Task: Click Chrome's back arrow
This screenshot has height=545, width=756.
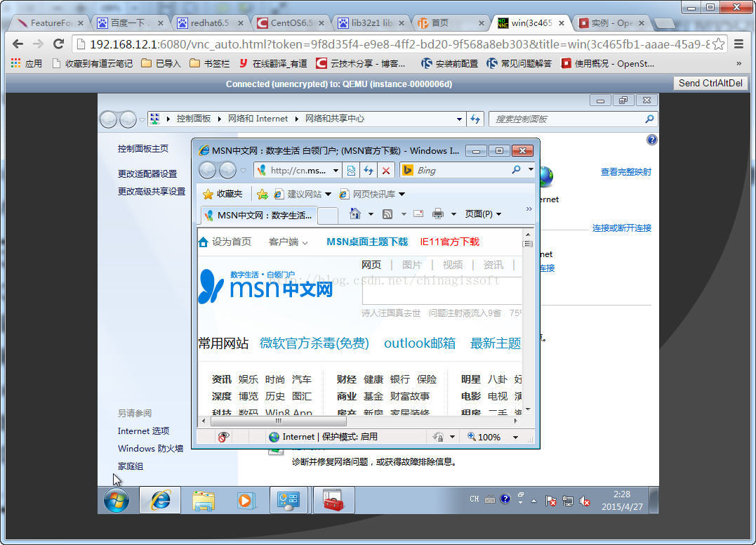Action: 18,44
